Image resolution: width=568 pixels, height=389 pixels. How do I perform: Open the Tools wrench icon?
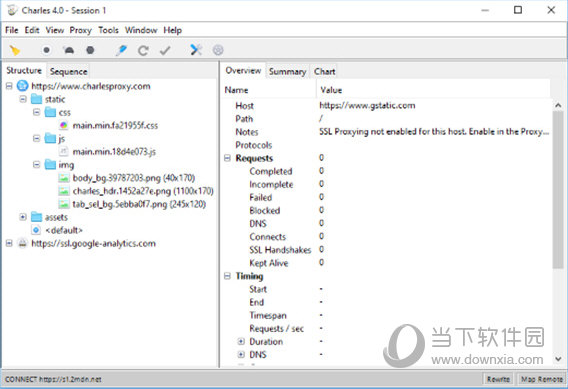click(196, 50)
